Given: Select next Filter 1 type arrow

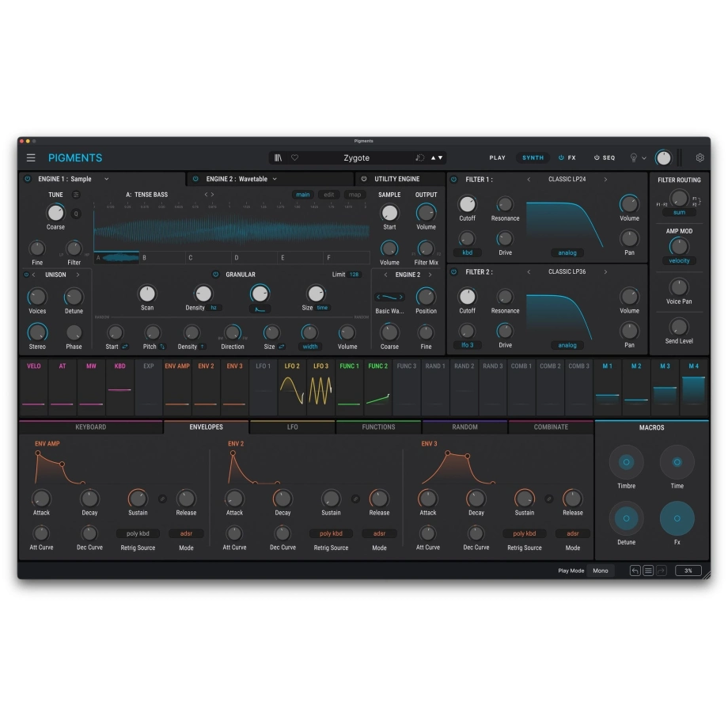Looking at the screenshot, I should (605, 179).
